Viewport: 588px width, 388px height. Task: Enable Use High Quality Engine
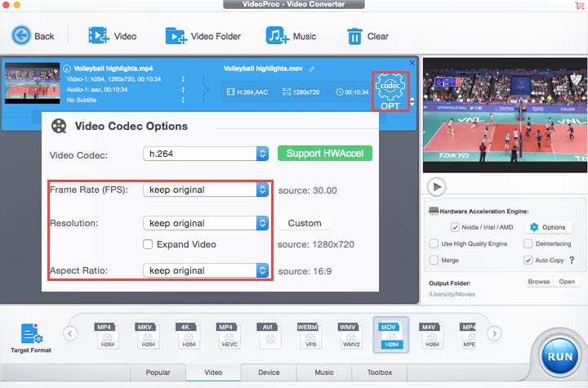[x=434, y=243]
